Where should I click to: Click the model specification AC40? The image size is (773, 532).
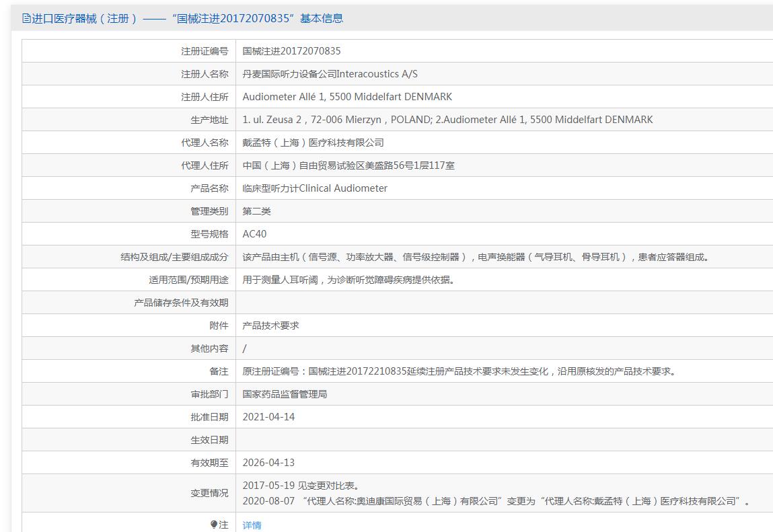point(254,234)
